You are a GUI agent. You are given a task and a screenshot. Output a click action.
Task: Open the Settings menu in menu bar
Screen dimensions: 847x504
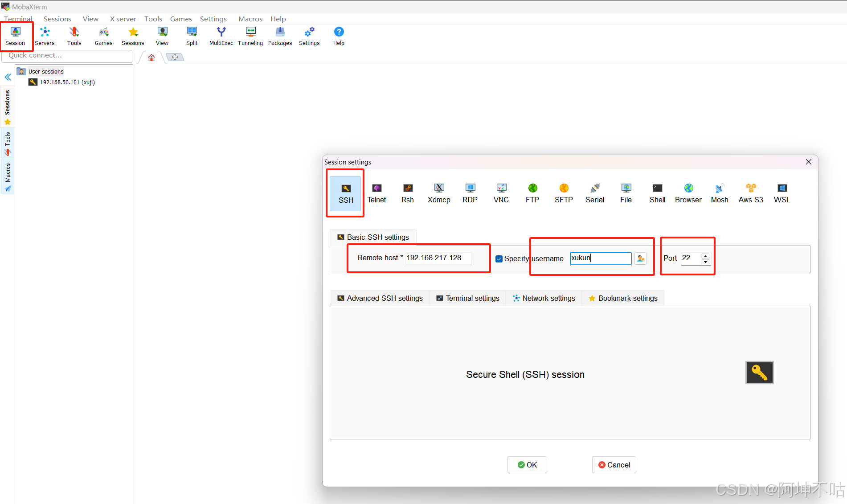(213, 19)
